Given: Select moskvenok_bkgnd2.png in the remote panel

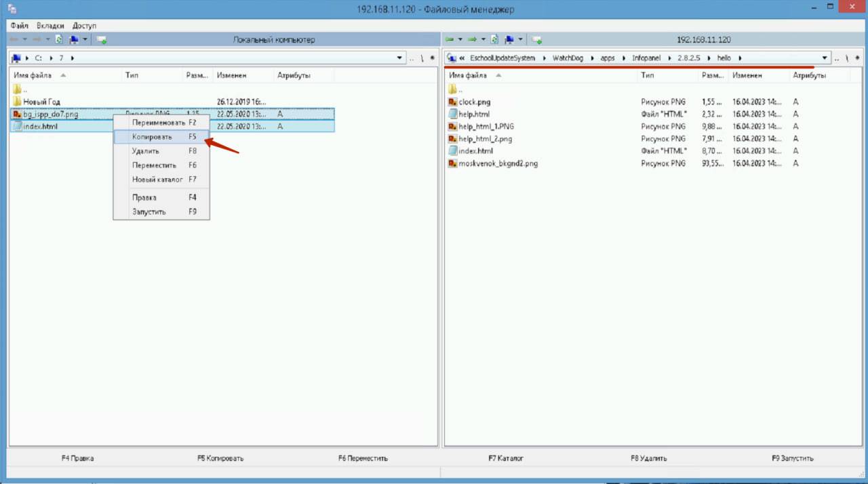Looking at the screenshot, I should click(x=498, y=163).
